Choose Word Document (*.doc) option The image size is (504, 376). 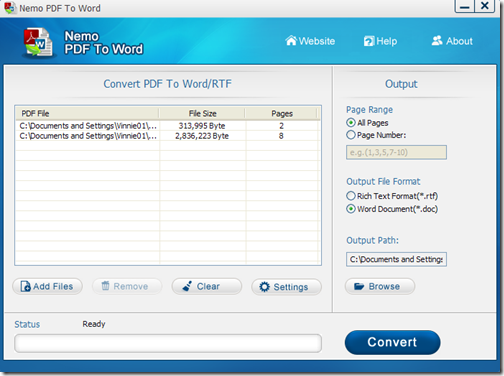351,209
